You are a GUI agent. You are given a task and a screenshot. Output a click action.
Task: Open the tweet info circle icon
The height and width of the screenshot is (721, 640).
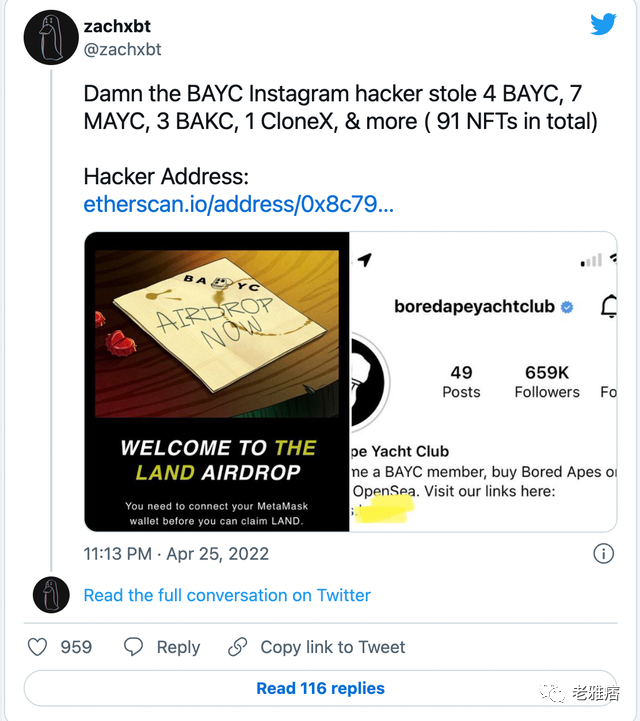click(x=604, y=553)
